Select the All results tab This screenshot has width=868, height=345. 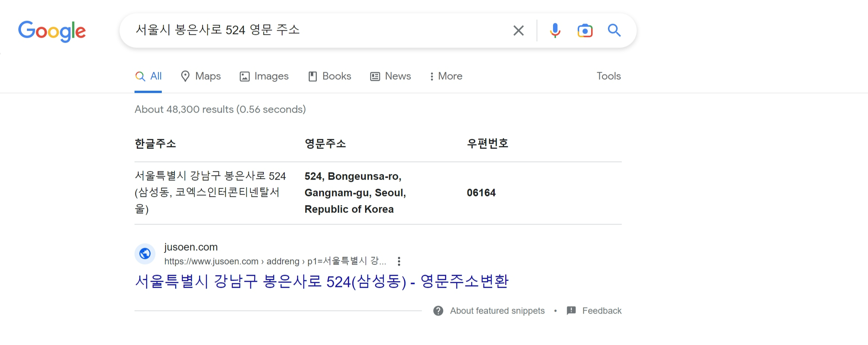[x=148, y=76]
